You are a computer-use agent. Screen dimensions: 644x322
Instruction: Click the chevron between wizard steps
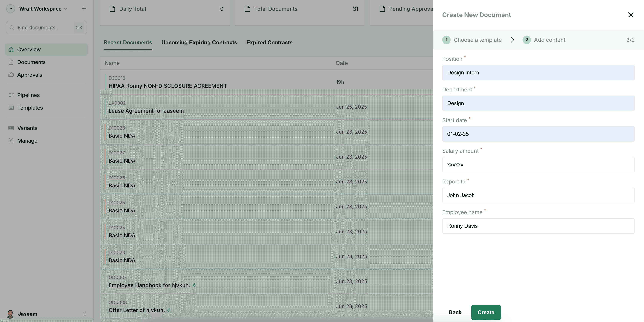pos(512,40)
